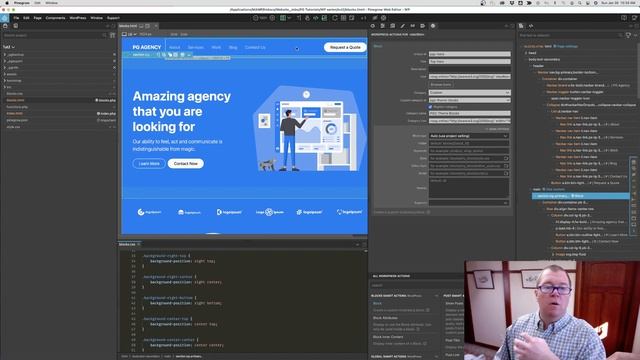Open the Supports dropdown at bottom of form
The image size is (640, 360).
[x=469, y=203]
